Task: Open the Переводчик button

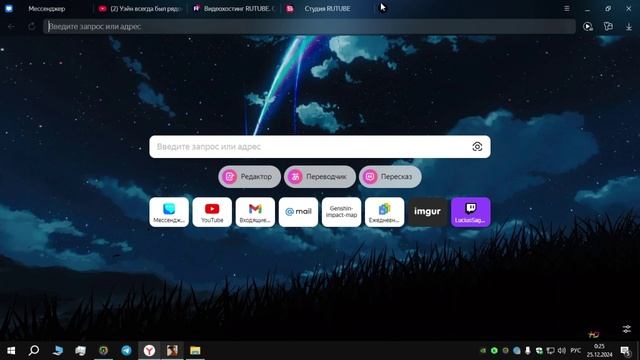Action: coord(320,177)
